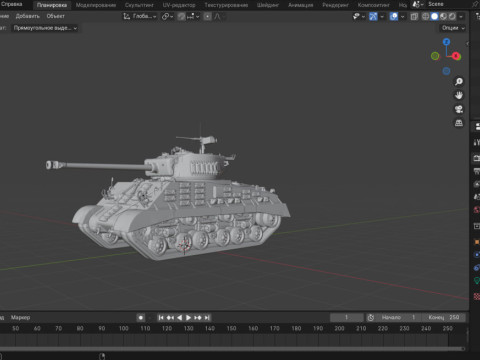Image resolution: width=480 pixels, height=360 pixels.
Task: Open the Справка menu
Action: click(12, 4)
